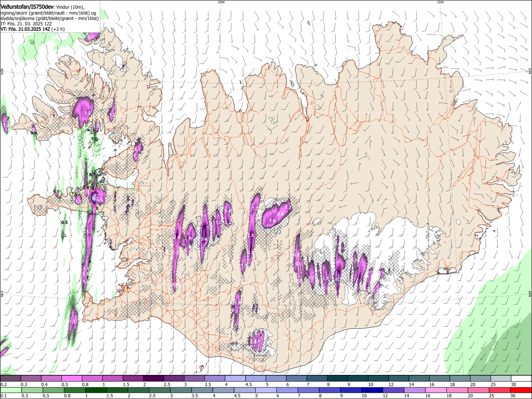The image size is (532, 399).
Task: Select the upper scale swatch between 3 and 3.5
Action: click(x=194, y=378)
